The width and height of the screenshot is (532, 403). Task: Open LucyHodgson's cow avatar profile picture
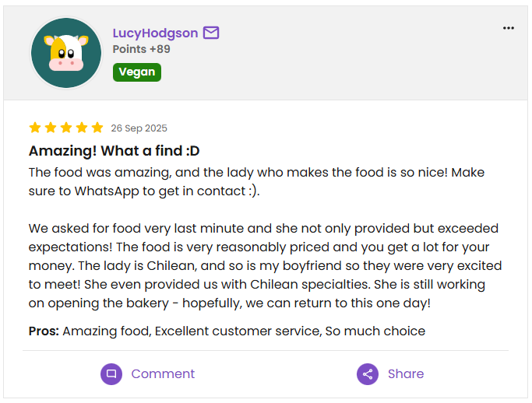(x=66, y=54)
